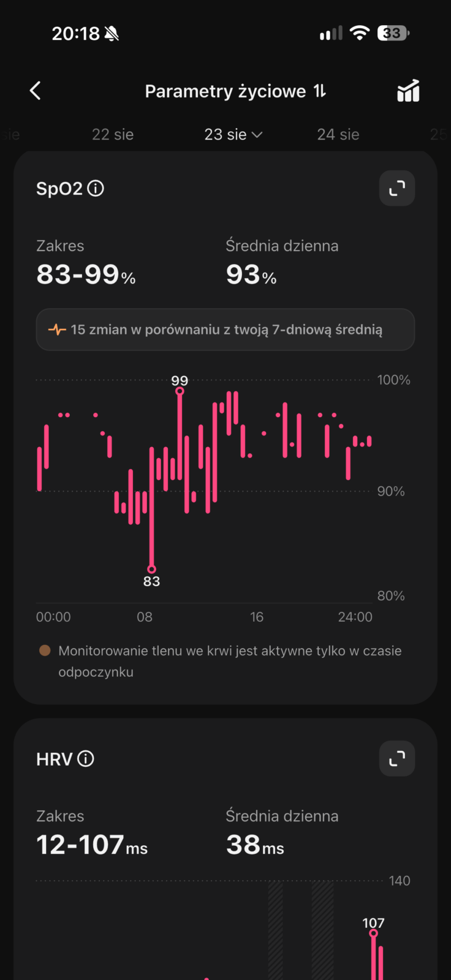Image resolution: width=451 pixels, height=980 pixels.
Task: Tap the heartbeat icon in changes banner
Action: point(57,330)
